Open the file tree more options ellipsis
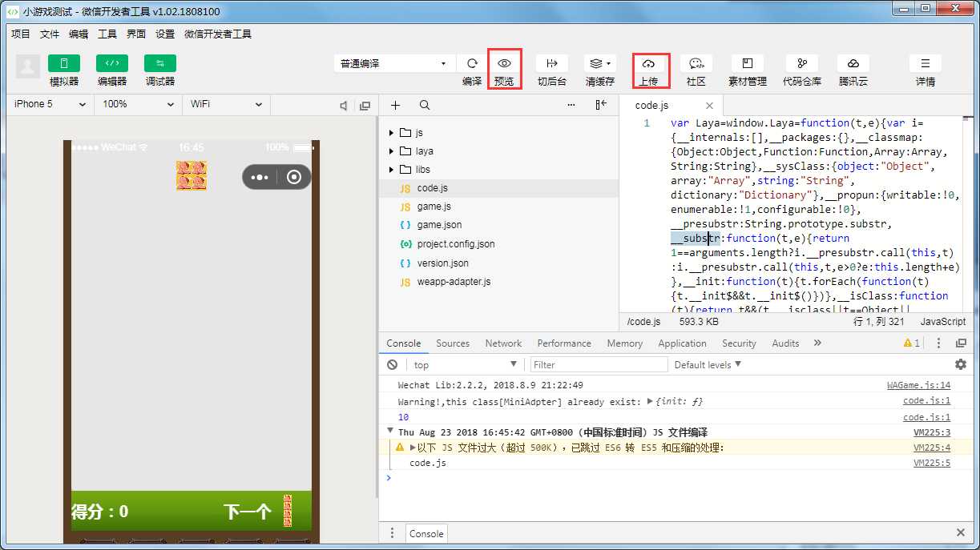Screen dimensions: 980x550 pos(571,105)
